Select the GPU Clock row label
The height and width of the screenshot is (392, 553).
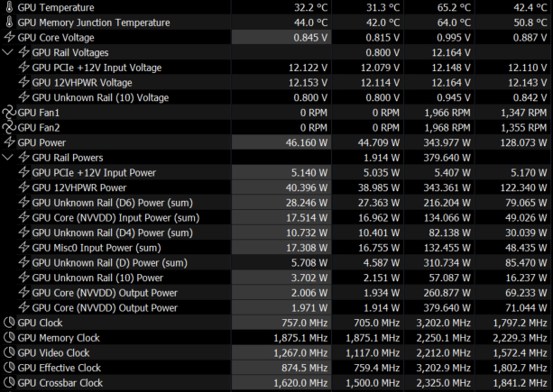(x=40, y=323)
